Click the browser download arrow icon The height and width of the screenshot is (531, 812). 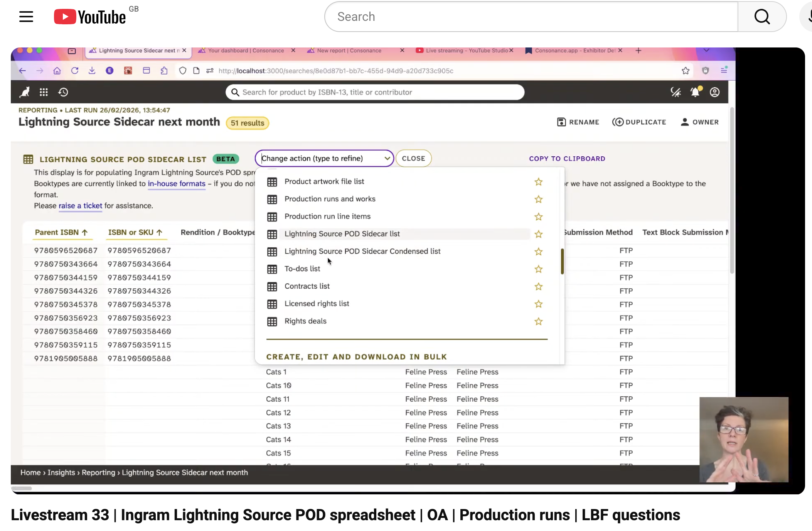(x=92, y=71)
